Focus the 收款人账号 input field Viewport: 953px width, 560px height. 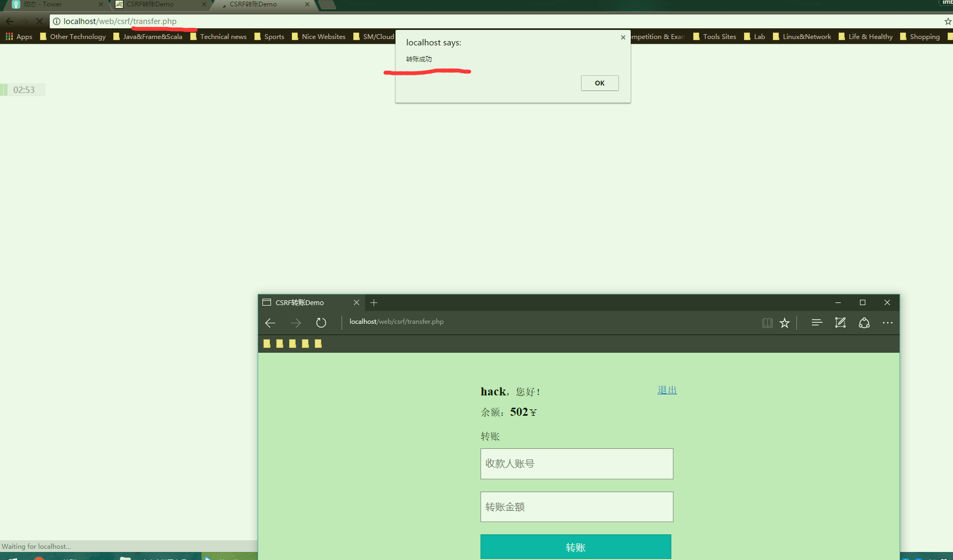577,463
